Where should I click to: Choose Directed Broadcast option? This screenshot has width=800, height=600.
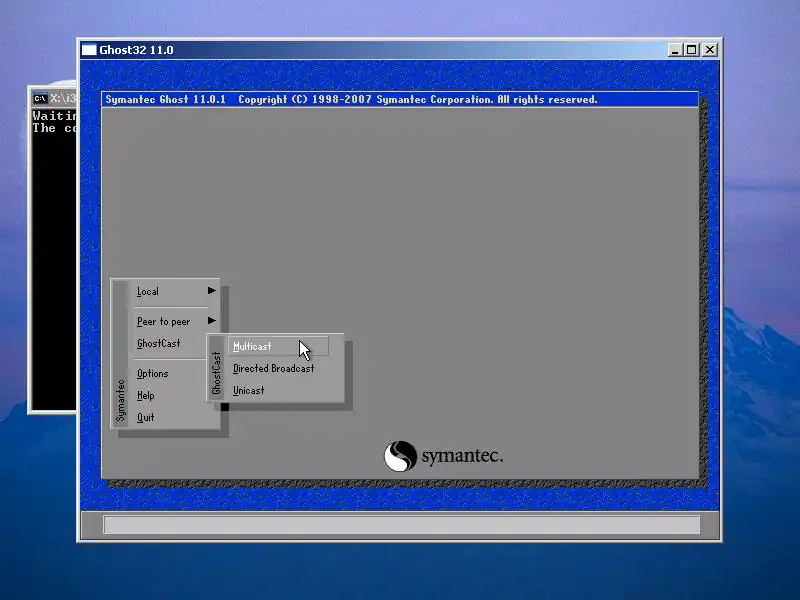[273, 368]
